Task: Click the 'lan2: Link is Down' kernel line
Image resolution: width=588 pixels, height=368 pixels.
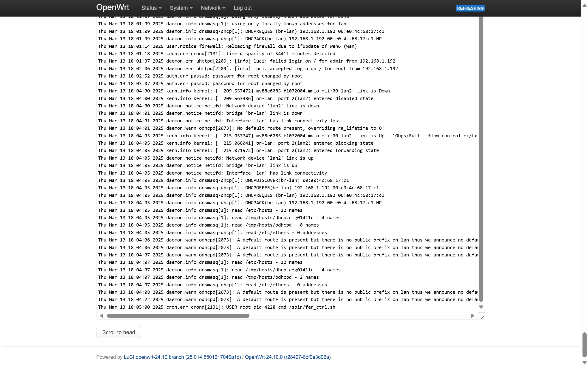Action: [x=244, y=91]
